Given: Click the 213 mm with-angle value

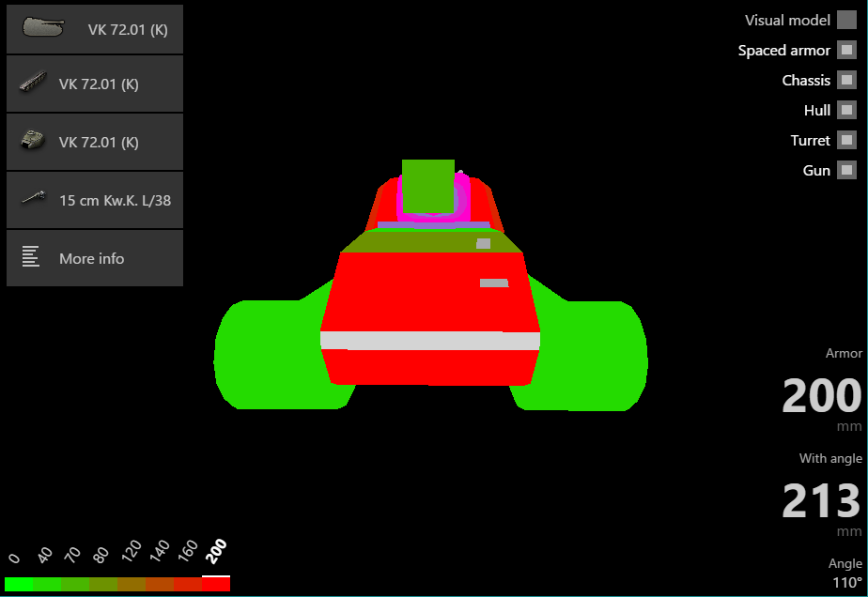Looking at the screenshot, I should 821,500.
